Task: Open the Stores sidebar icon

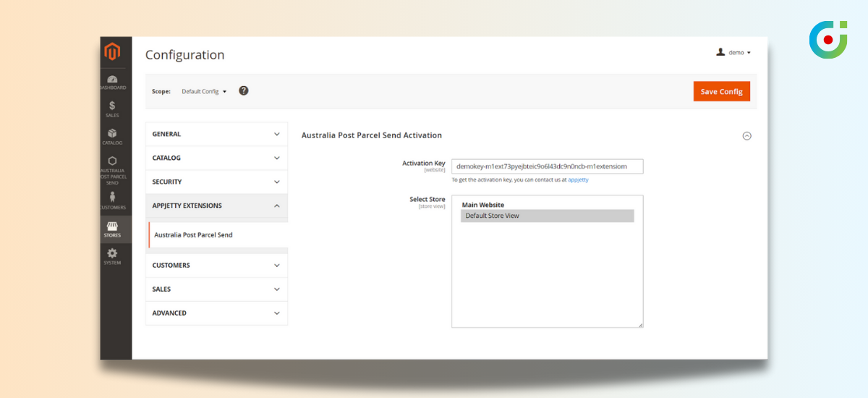Action: (112, 229)
